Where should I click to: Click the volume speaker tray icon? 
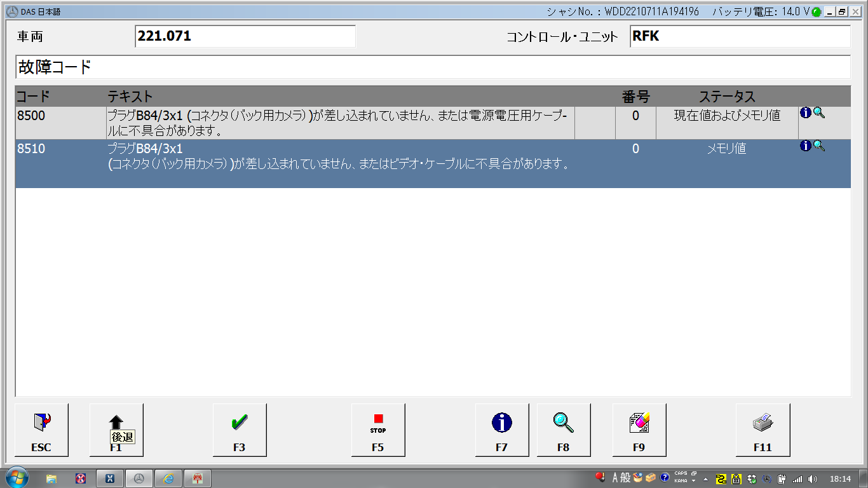(x=813, y=478)
